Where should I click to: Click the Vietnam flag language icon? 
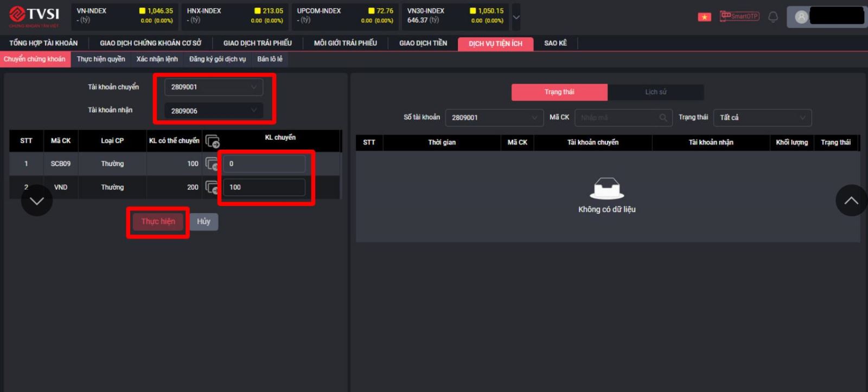(704, 17)
